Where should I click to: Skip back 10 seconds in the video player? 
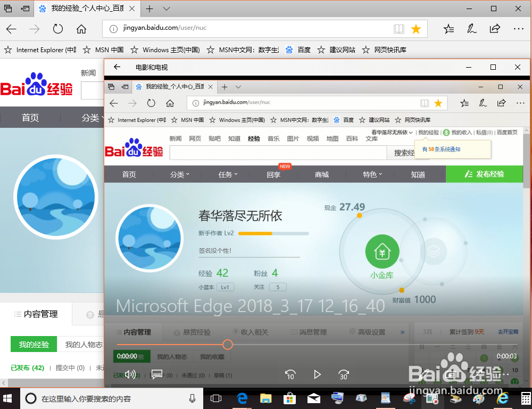pos(290,374)
